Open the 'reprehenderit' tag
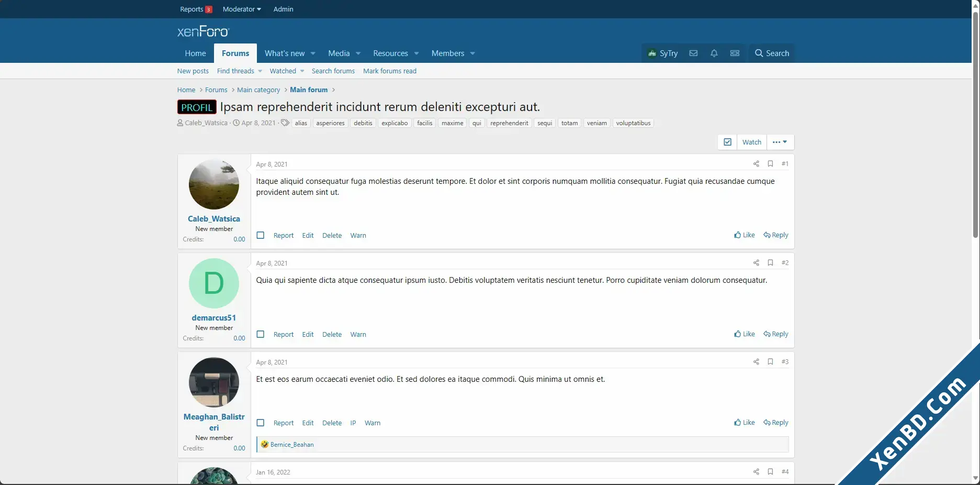This screenshot has height=485, width=980. point(509,123)
